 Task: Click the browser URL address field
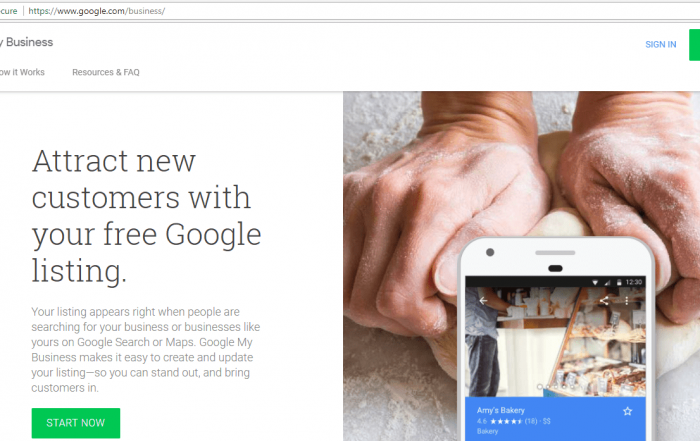coord(357,11)
